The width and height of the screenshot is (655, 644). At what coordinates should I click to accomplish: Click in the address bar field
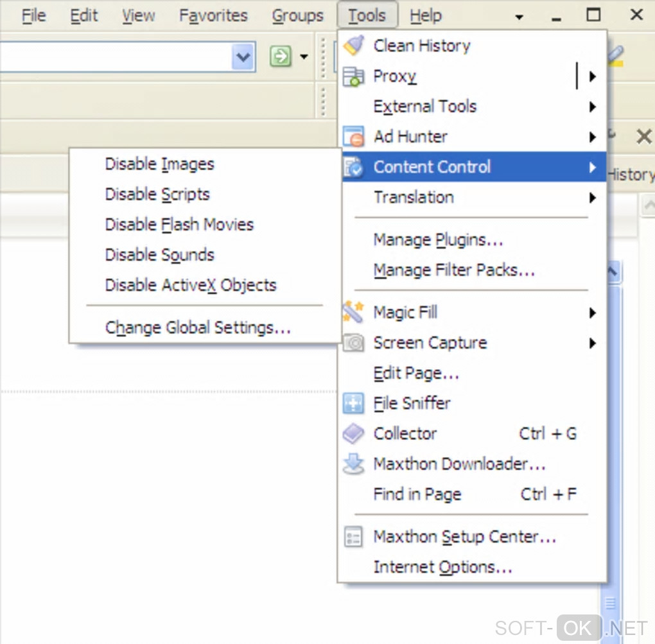tap(116, 57)
